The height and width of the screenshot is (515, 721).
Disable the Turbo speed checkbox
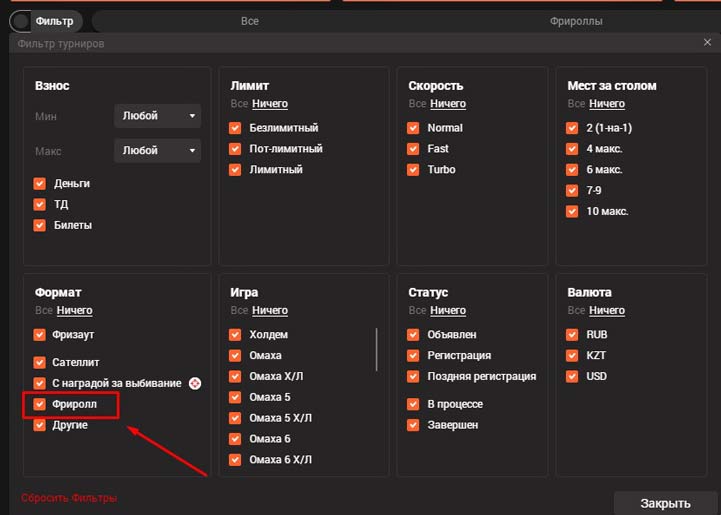pos(413,170)
